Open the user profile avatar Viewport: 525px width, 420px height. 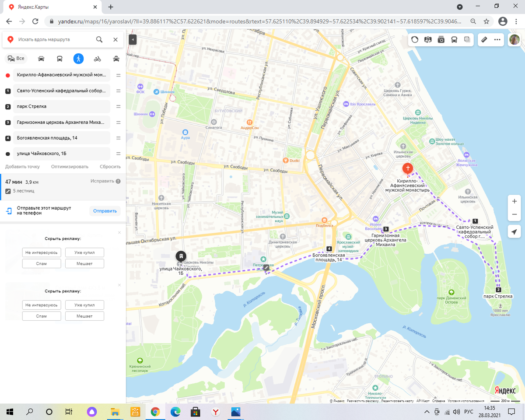[x=514, y=39]
